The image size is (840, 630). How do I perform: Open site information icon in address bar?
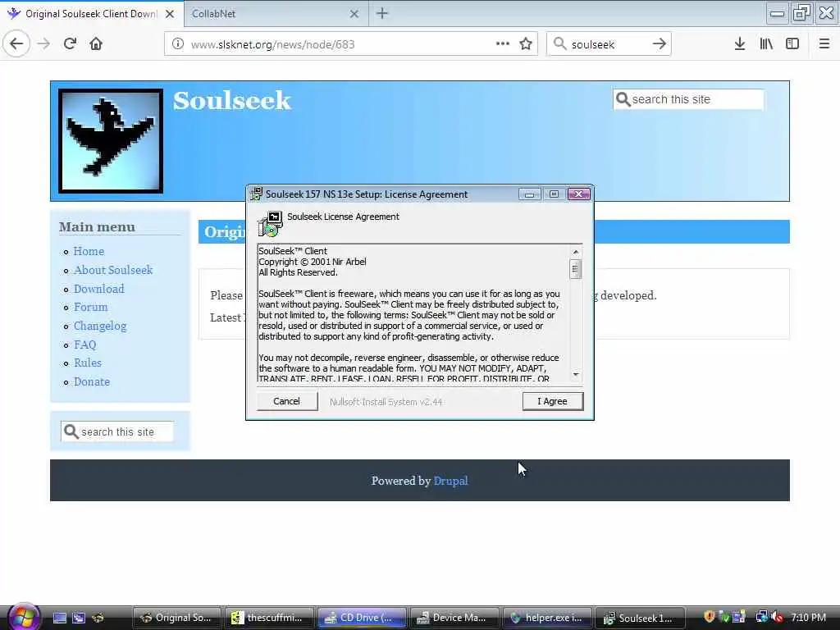(x=178, y=44)
